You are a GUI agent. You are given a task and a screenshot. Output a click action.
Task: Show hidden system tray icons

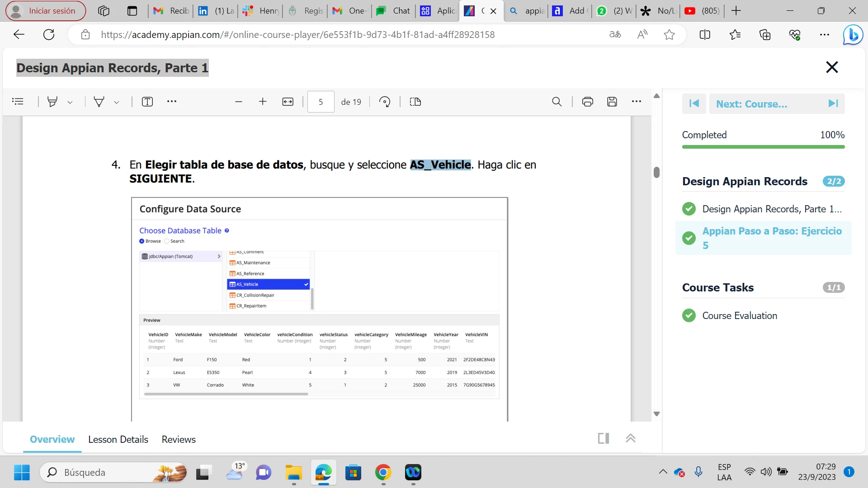point(663,472)
